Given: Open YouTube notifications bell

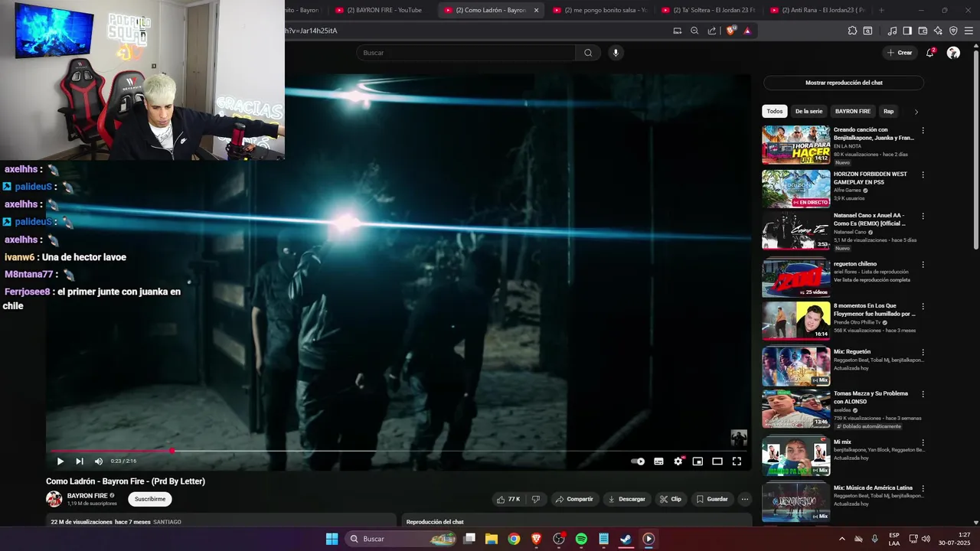Looking at the screenshot, I should click(930, 53).
